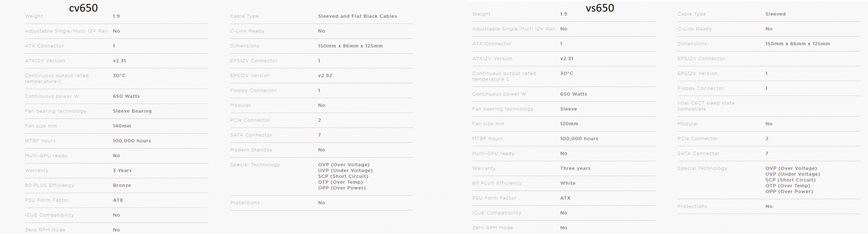Click the 'Modern Standby' row label
This screenshot has width=868, height=234.
coord(251,150)
